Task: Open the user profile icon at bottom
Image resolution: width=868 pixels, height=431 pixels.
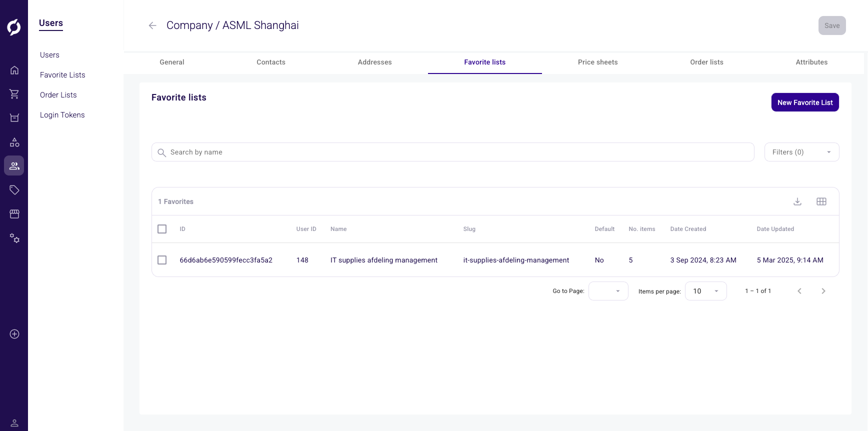Action: click(x=14, y=423)
